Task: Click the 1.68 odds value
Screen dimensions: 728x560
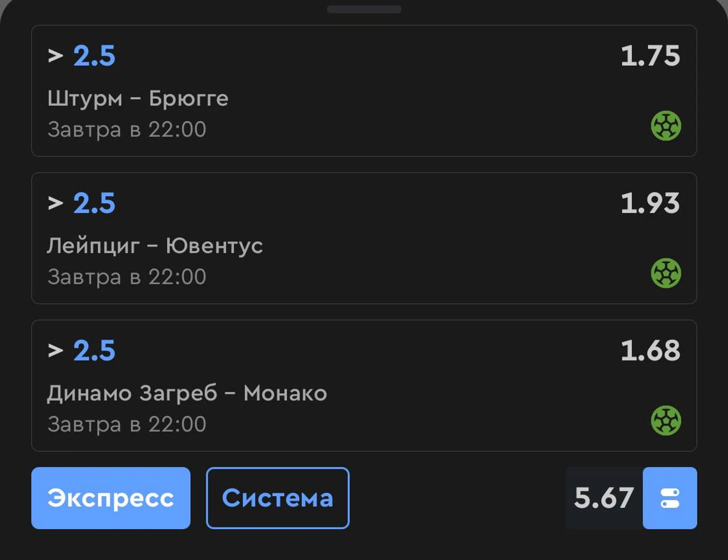Action: pyautogui.click(x=650, y=350)
